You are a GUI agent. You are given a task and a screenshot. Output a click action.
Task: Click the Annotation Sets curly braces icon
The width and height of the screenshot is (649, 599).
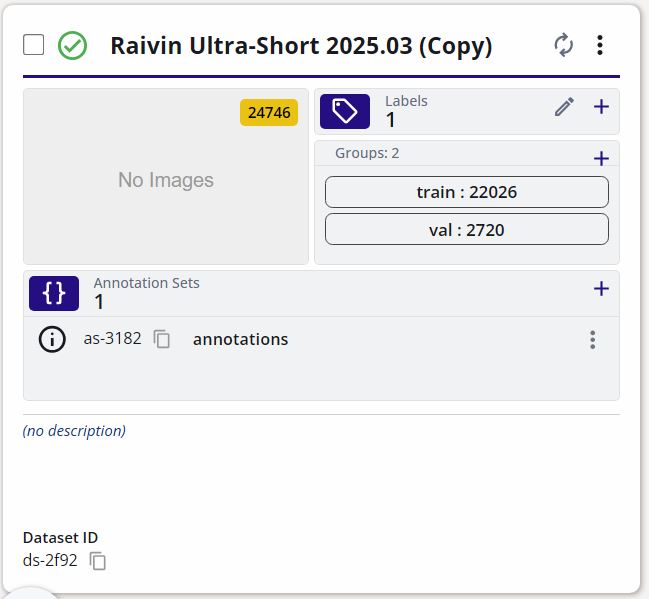[54, 293]
